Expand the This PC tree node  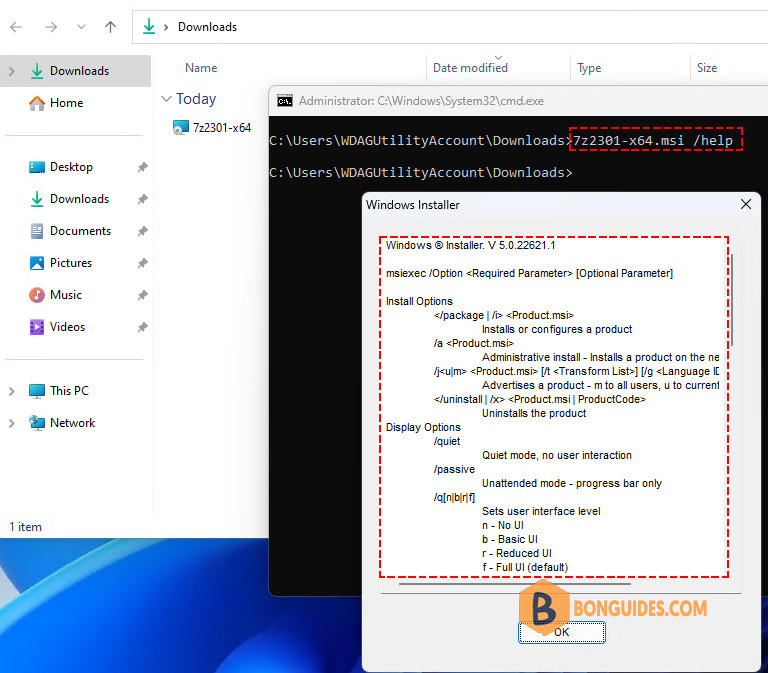tap(12, 391)
